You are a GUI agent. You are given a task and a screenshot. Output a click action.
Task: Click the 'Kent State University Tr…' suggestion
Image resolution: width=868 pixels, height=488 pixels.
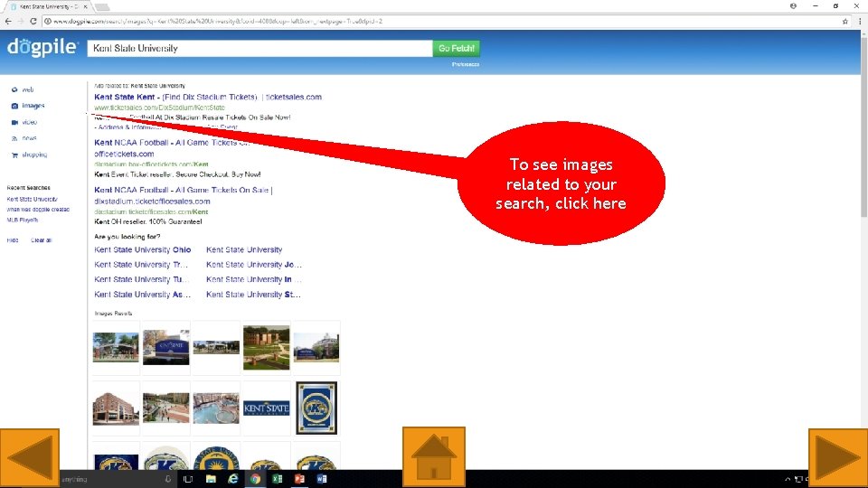pos(141,265)
